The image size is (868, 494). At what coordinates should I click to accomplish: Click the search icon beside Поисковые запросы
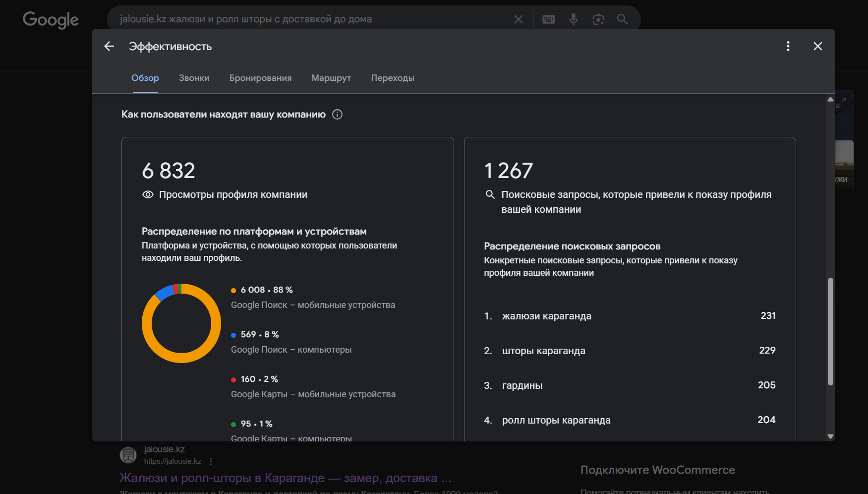coord(490,194)
